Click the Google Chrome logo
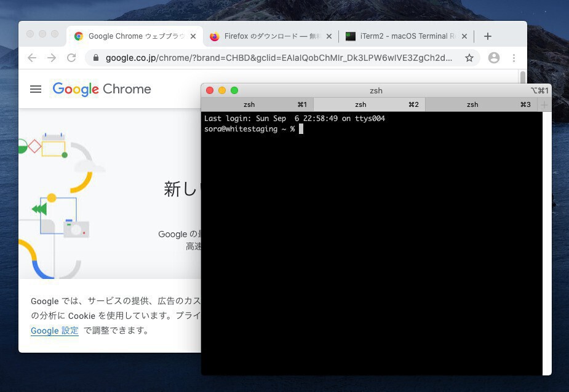569x392 pixels. point(101,89)
